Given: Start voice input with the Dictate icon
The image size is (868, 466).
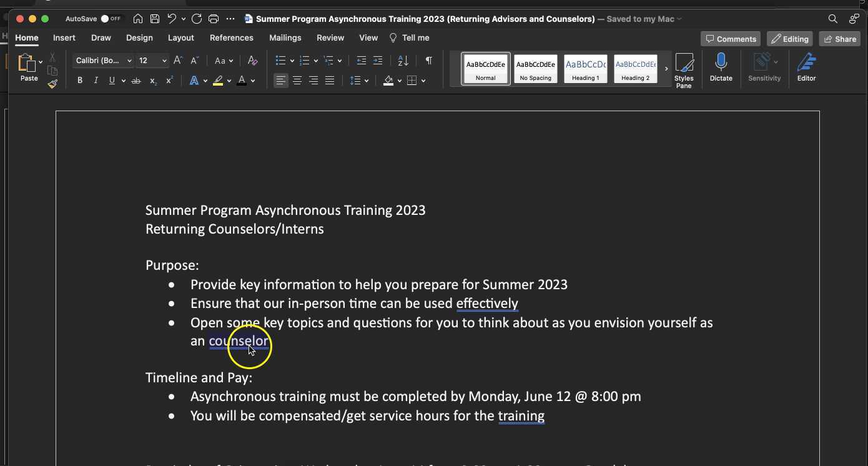Looking at the screenshot, I should click(x=721, y=66).
